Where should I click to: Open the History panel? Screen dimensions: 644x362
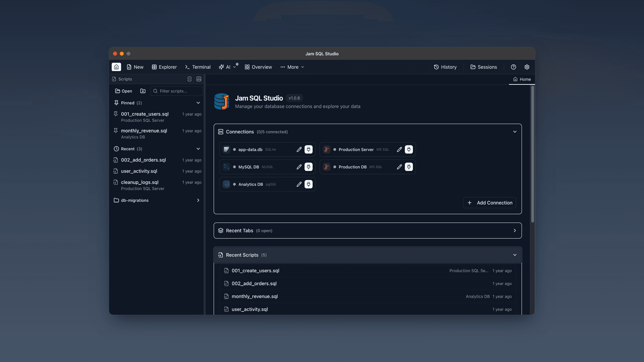pyautogui.click(x=445, y=67)
